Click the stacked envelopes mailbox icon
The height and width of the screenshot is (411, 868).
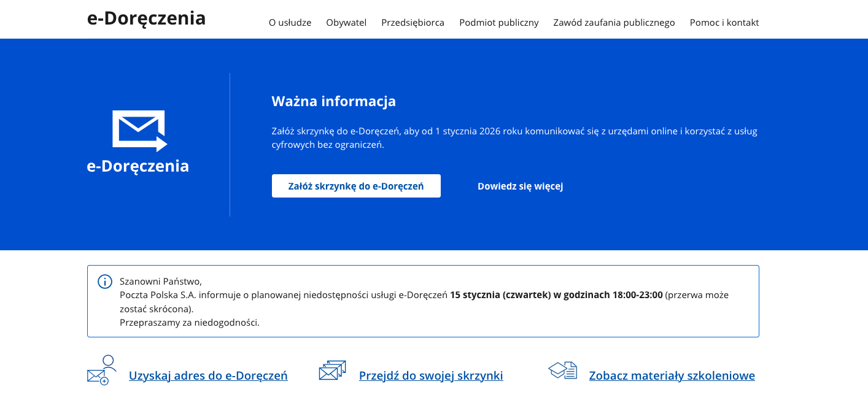click(x=333, y=371)
